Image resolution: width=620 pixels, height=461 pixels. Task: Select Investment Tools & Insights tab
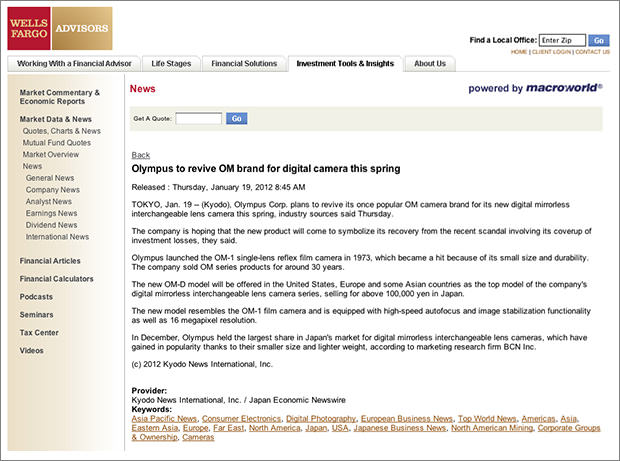click(345, 64)
